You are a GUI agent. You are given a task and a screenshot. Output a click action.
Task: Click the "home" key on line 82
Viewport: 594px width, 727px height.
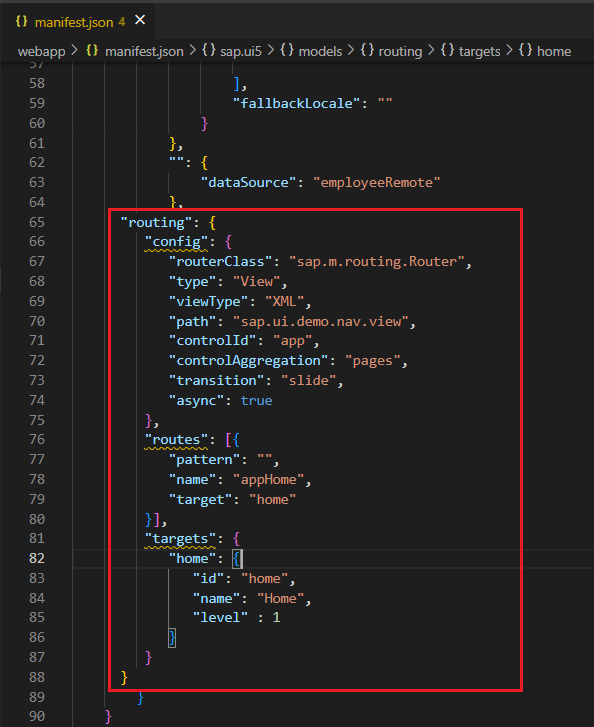click(x=192, y=559)
